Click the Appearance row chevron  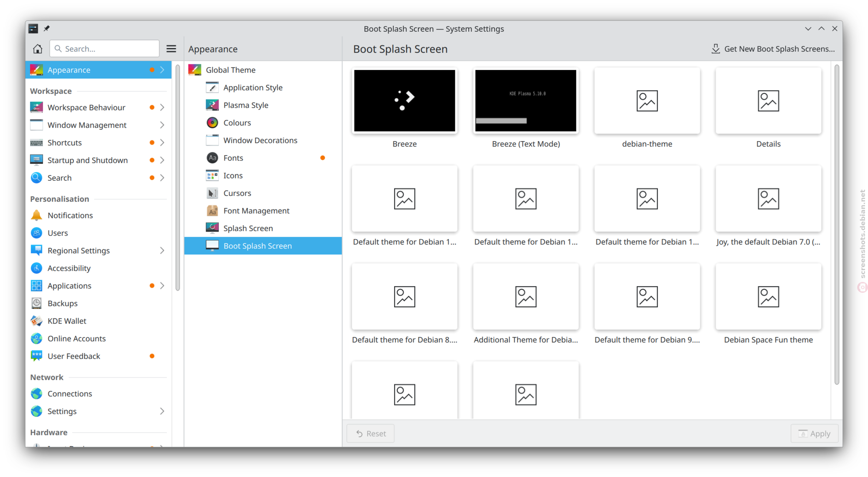pyautogui.click(x=162, y=70)
